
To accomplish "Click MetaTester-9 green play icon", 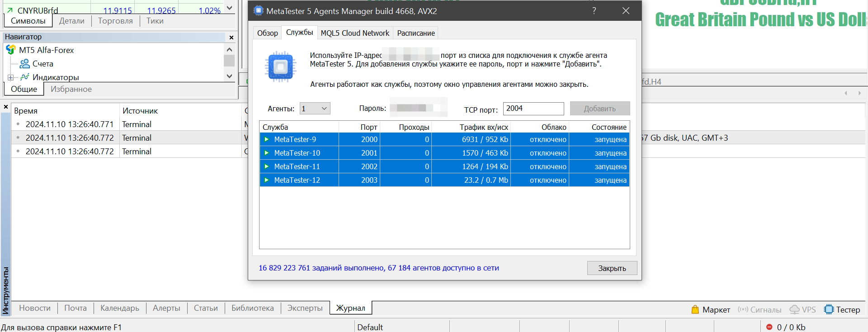I will (267, 139).
